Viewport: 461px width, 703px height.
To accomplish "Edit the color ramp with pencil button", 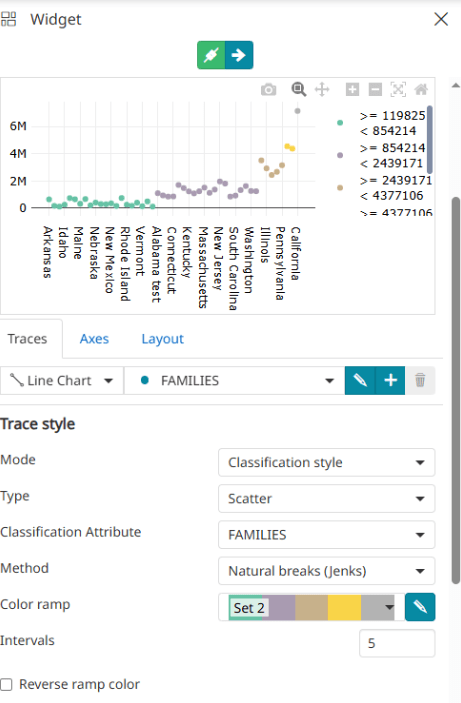I will (x=420, y=607).
